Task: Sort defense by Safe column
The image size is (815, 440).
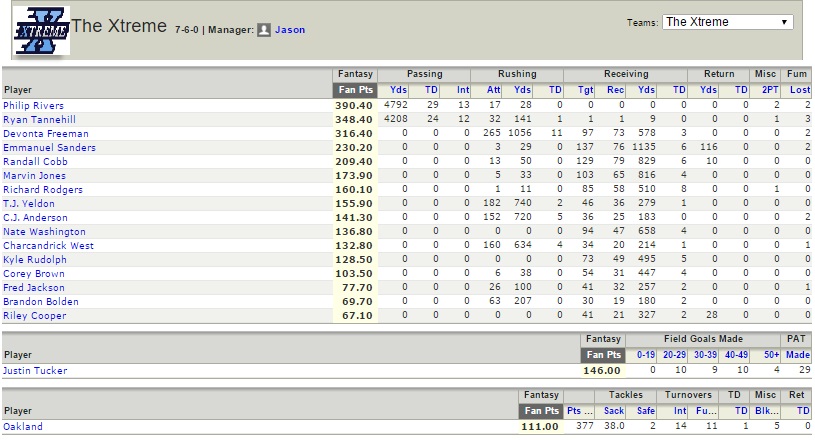Action: click(x=646, y=411)
